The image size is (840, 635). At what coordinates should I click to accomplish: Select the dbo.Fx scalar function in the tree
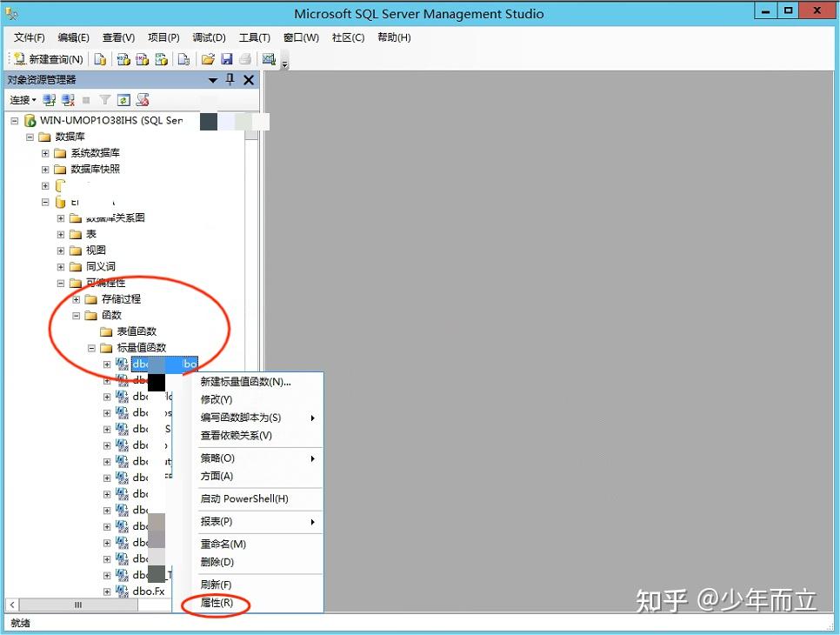tap(148, 590)
